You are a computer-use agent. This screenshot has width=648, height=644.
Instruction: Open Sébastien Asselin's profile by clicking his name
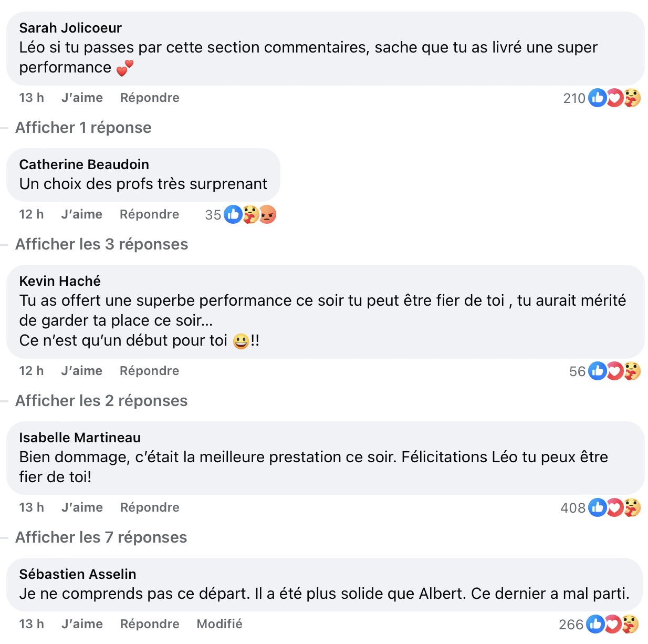tap(78, 574)
